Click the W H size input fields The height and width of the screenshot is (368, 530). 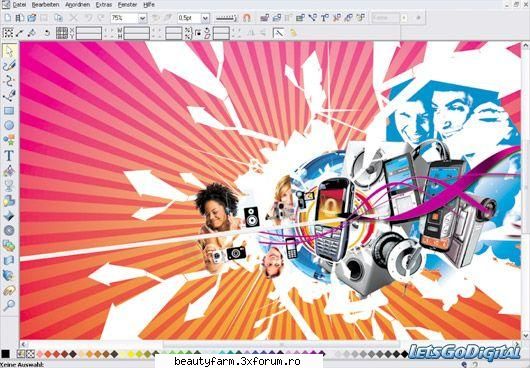(x=137, y=33)
